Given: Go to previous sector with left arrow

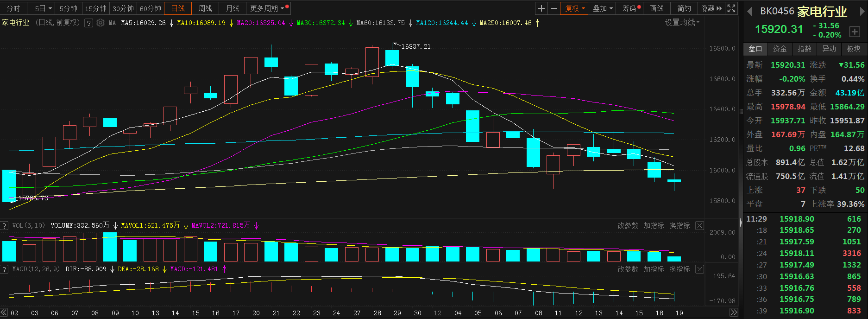Looking at the screenshot, I should pyautogui.click(x=749, y=12).
